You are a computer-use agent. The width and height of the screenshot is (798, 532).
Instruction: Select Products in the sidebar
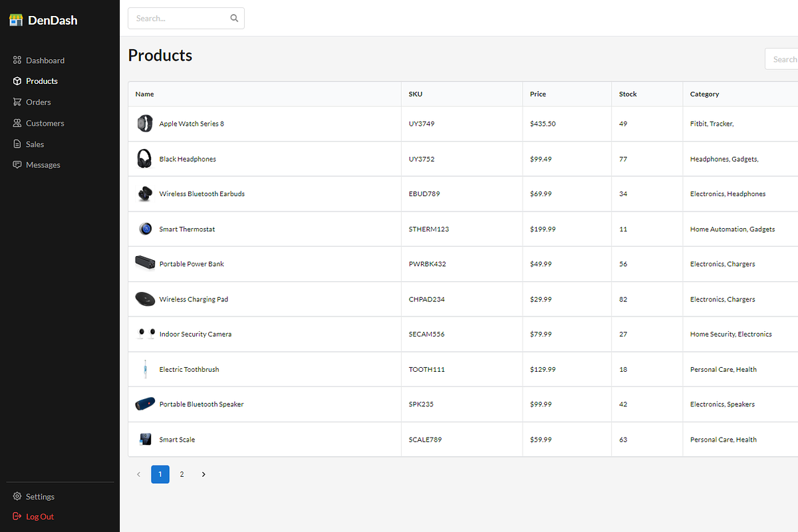click(x=42, y=81)
